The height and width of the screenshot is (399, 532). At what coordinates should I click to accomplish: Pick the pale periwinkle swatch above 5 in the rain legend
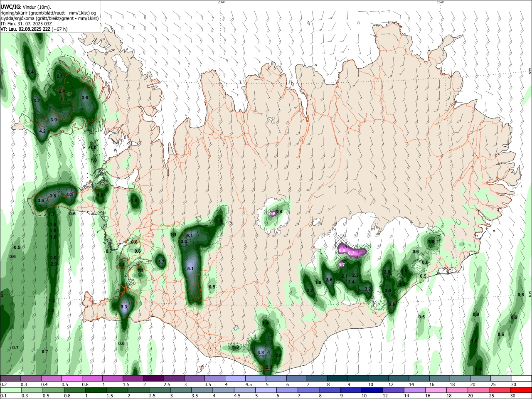tap(265, 390)
